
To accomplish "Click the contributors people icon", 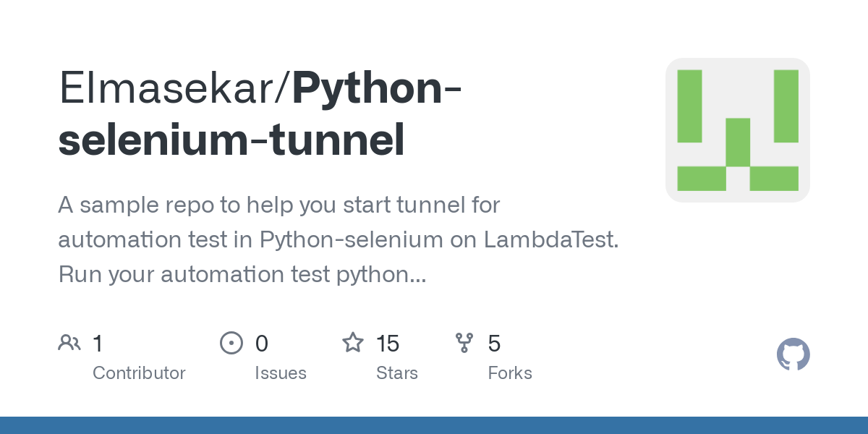I will click(69, 343).
